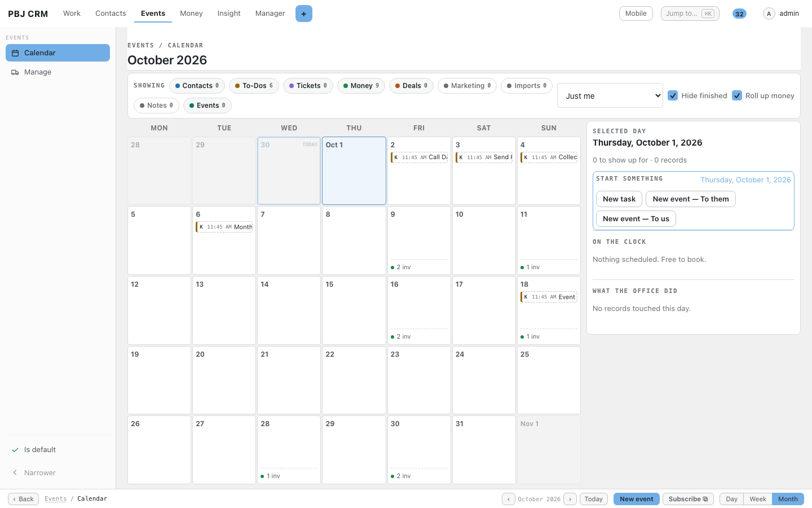Open the 11:45 AM Month event on the 6th
Image resolution: width=812 pixels, height=508 pixels.
tap(224, 227)
